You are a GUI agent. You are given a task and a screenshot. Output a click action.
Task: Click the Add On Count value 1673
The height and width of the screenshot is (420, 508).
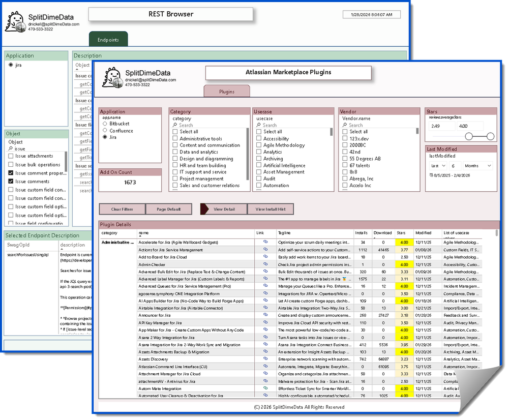[x=130, y=183]
